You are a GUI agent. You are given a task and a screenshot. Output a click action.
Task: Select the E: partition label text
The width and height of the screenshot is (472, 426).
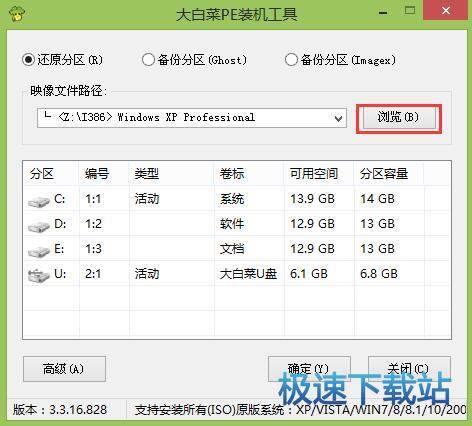59,249
